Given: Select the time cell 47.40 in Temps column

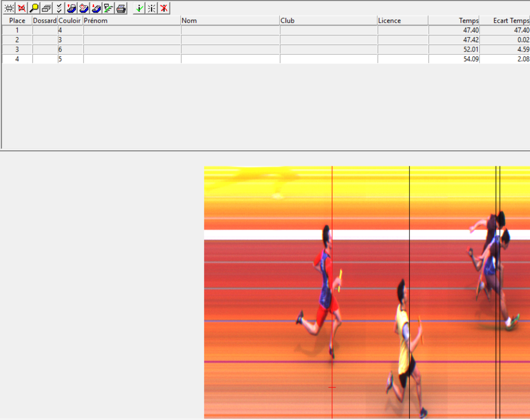Looking at the screenshot, I should pos(454,30).
